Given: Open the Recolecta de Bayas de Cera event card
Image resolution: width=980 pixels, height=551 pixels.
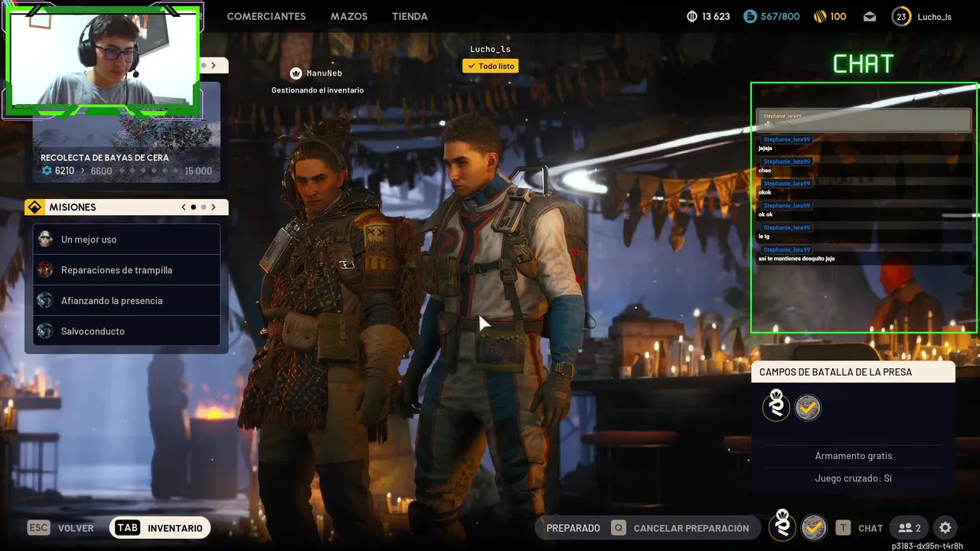Looking at the screenshot, I should click(x=126, y=132).
